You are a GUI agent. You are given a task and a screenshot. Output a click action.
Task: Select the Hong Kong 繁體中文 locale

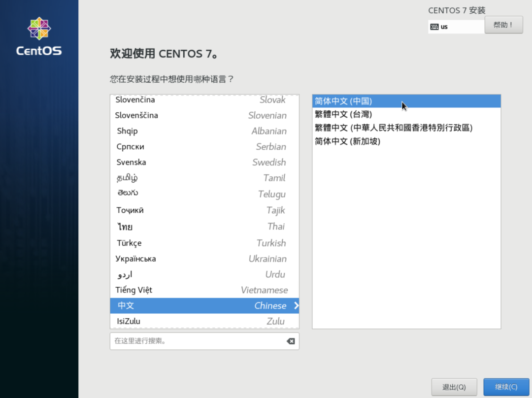pyautogui.click(x=406, y=128)
